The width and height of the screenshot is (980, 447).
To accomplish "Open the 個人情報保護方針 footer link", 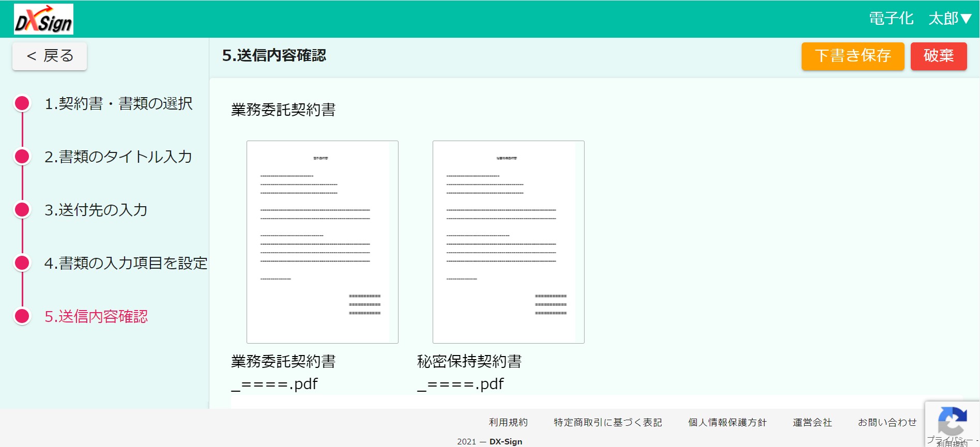I will click(727, 422).
